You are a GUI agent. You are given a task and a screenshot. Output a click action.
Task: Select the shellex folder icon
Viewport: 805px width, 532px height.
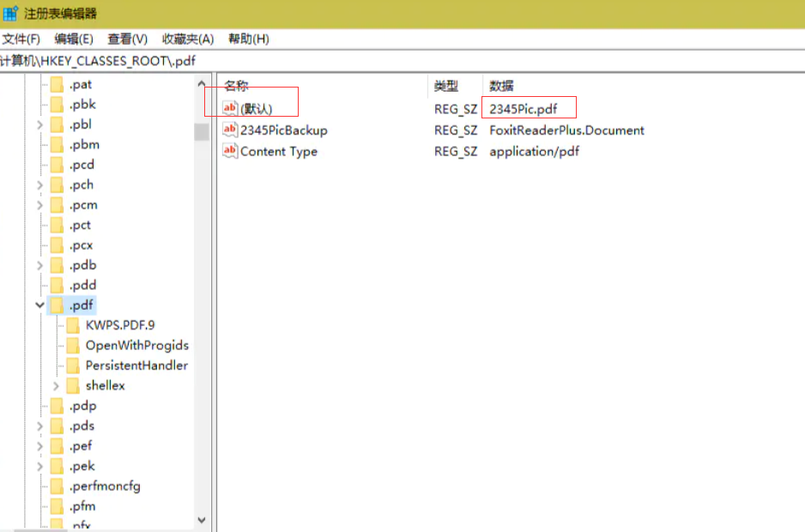74,385
